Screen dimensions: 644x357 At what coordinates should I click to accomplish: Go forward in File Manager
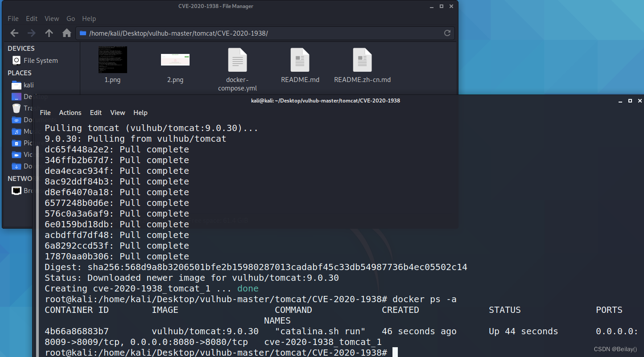(31, 33)
